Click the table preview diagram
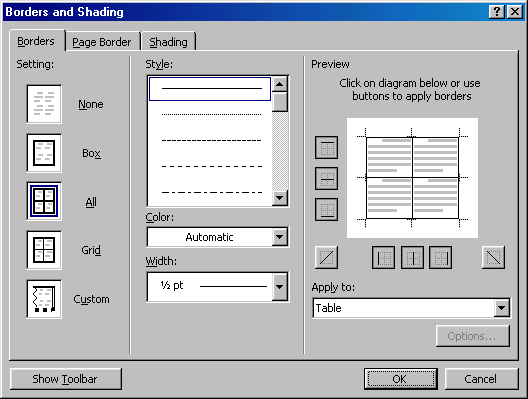 click(x=412, y=178)
